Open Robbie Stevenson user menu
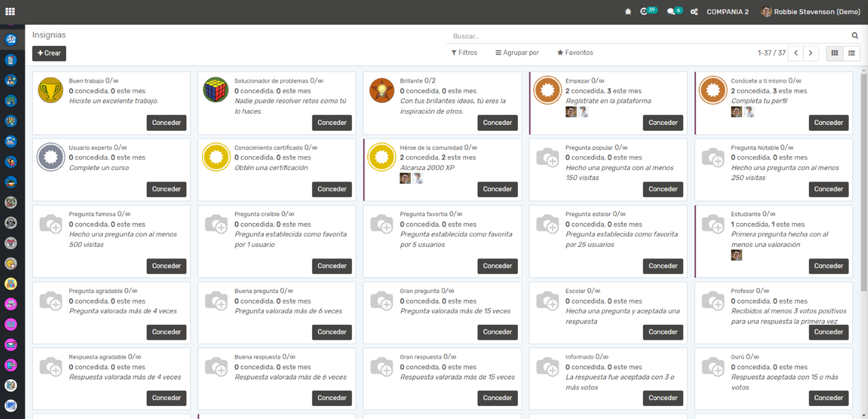The width and height of the screenshot is (868, 419). tap(810, 11)
